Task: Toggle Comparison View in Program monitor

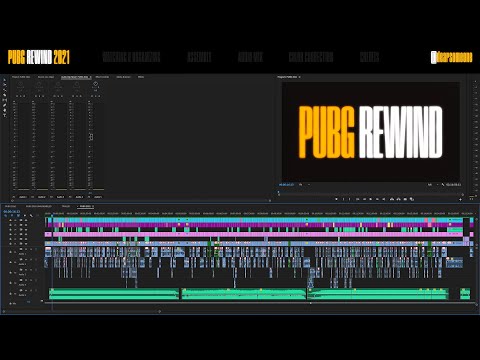Action: (x=412, y=199)
